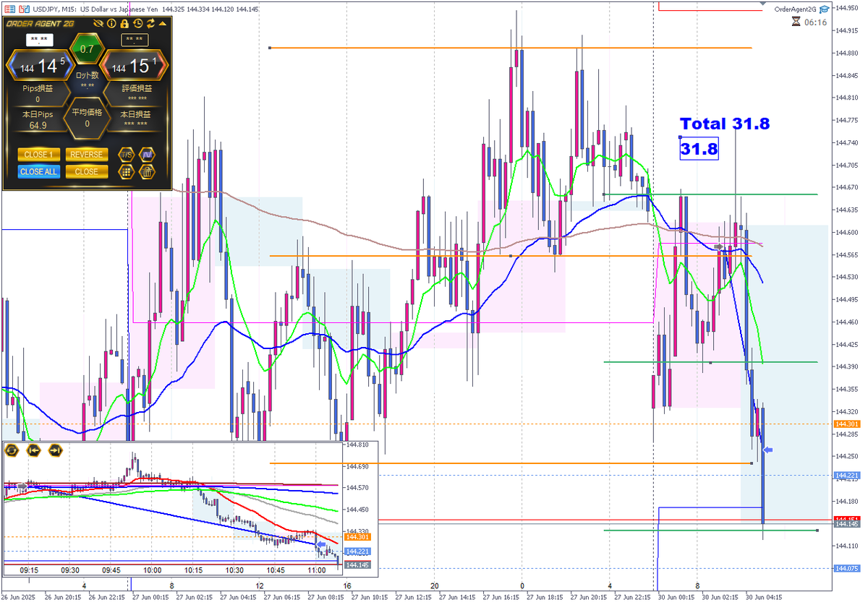Viewport: 868px width, 605px height.
Task: Click the boxed 31.8 value label
Action: click(699, 149)
